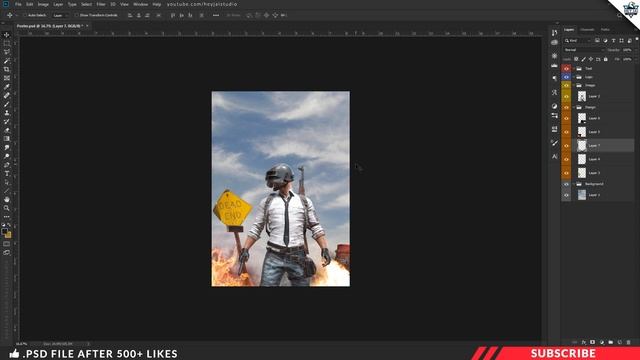Image resolution: width=640 pixels, height=360 pixels.
Task: Select the Frame tool
Action: point(7,78)
